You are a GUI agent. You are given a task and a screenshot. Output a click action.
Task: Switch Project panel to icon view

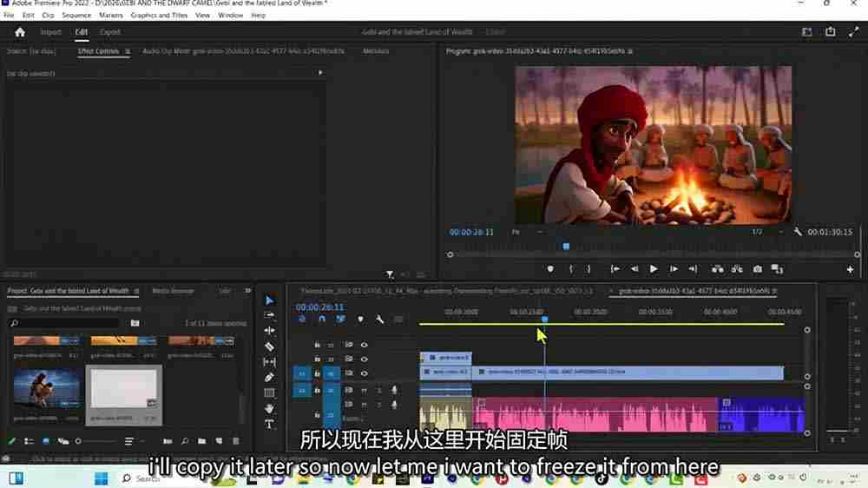point(46,441)
